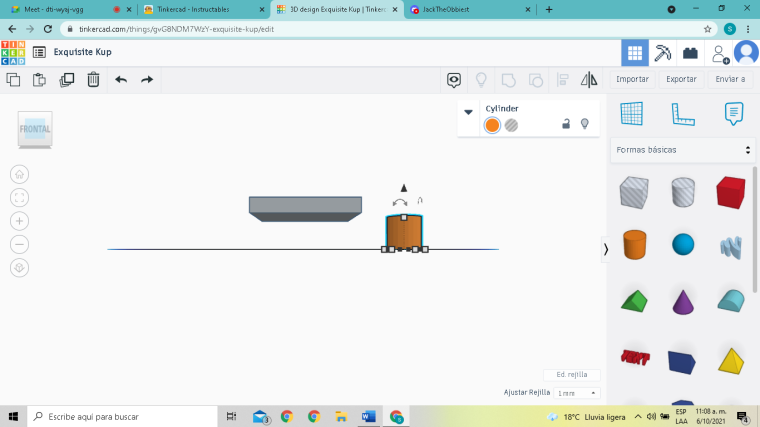Click the Duplicate and repeat icon
The image size is (760, 427).
click(x=66, y=79)
